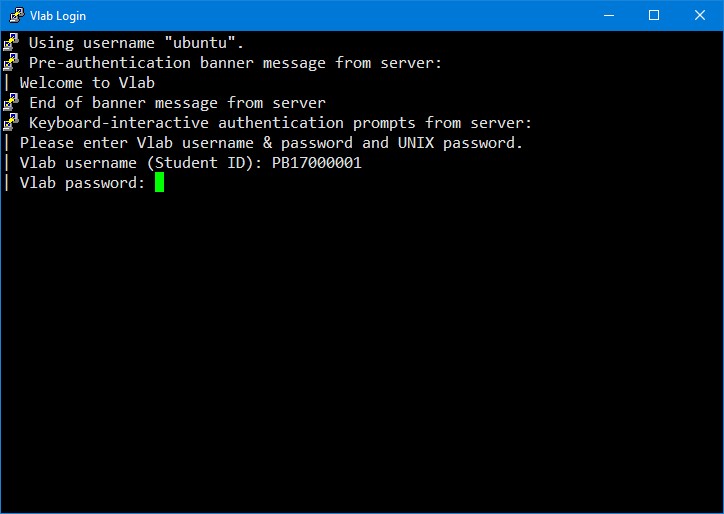Select the student ID PB17000001
This screenshot has width=724, height=514.
pyautogui.click(x=316, y=163)
